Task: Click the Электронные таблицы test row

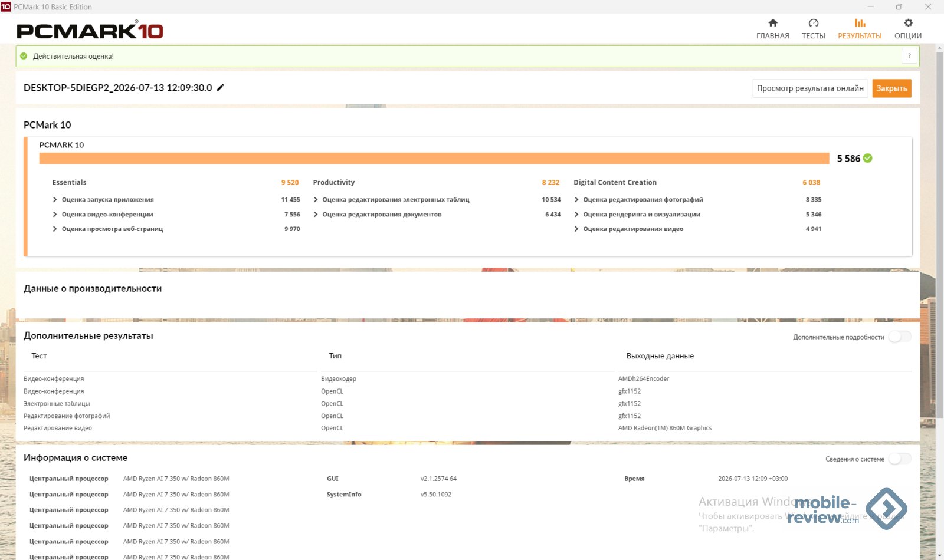Action: (x=57, y=404)
